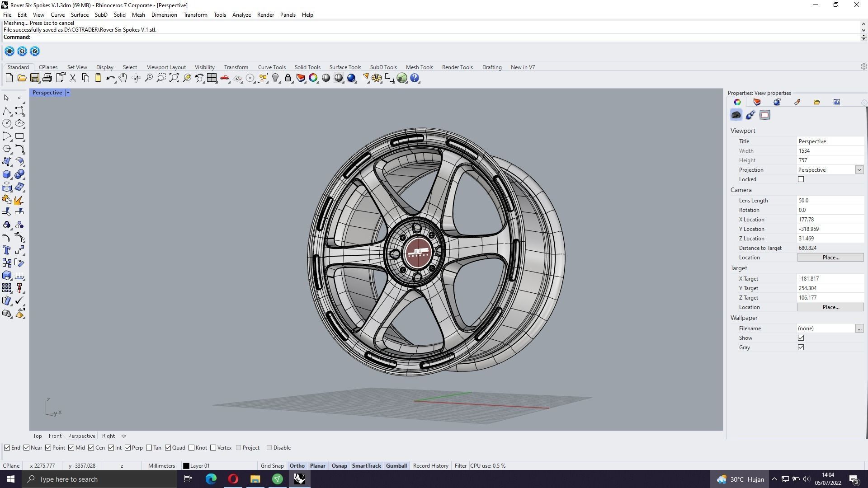Click the four-viewport layout icon
This screenshot has height=488, width=868.
(212, 78)
